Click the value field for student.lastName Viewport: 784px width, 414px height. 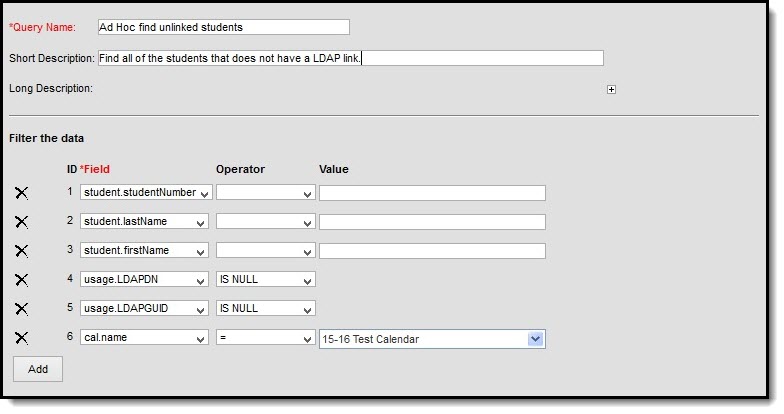432,222
